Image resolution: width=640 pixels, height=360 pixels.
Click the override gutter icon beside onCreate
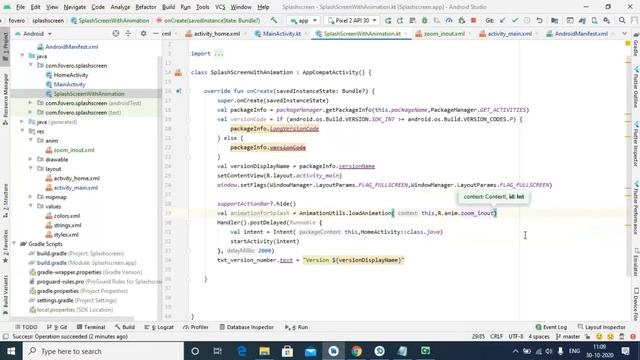pyautogui.click(x=178, y=91)
